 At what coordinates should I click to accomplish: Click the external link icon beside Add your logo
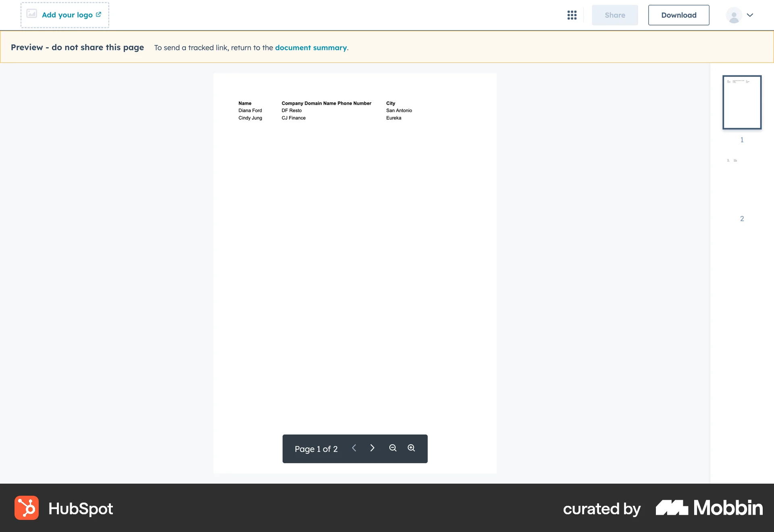[98, 14]
